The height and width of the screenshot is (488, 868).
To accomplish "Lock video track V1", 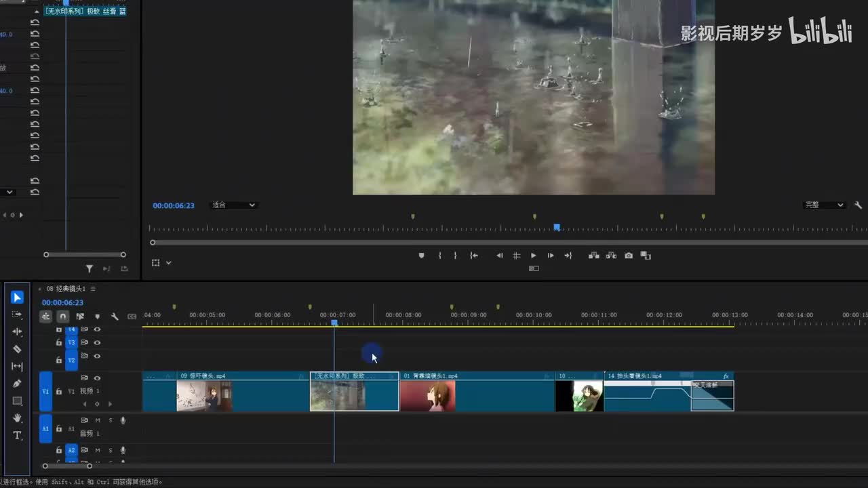I will click(59, 391).
